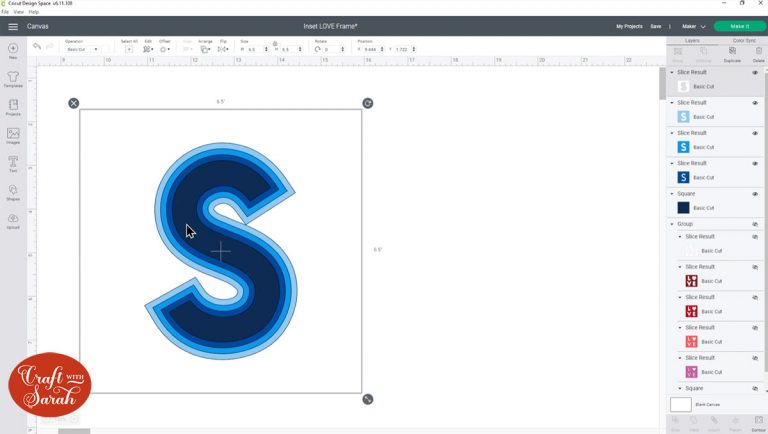The width and height of the screenshot is (768, 434).
Task: Click the delete X handle on selection
Action: click(x=73, y=103)
